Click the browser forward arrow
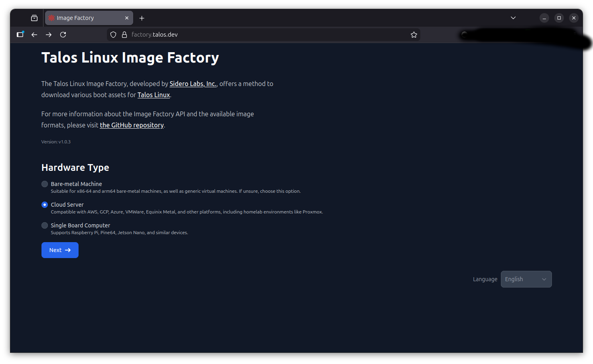The image size is (593, 364). click(49, 35)
